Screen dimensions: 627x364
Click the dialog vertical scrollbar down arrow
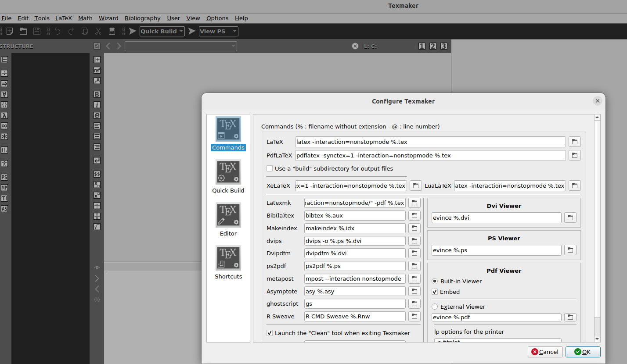(597, 339)
